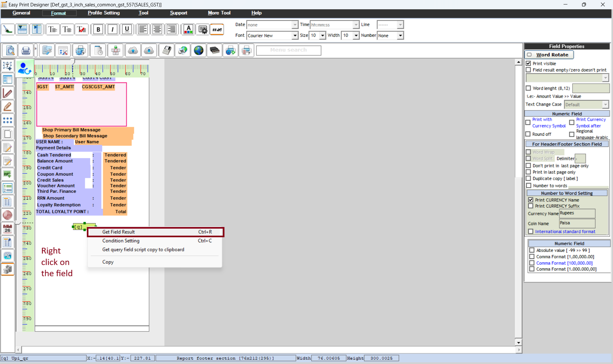613x364 pixels.
Task: Enable Number to words checkbox
Action: 529,186
